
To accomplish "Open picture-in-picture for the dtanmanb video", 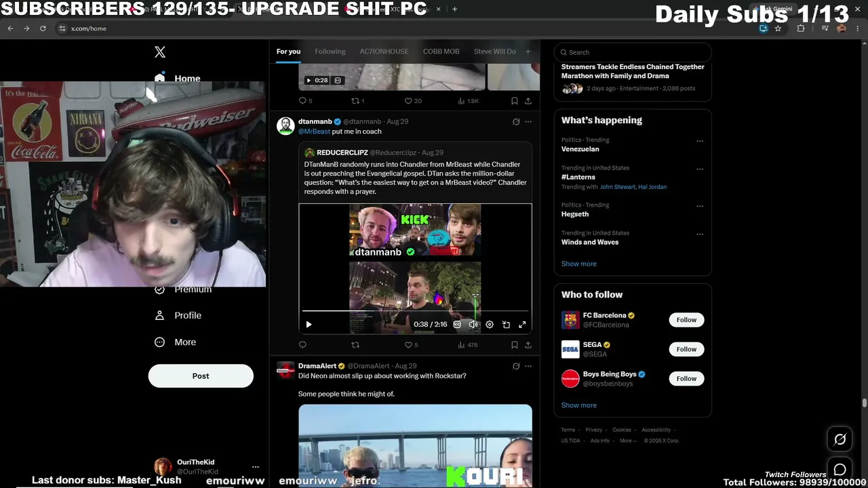I will click(506, 325).
